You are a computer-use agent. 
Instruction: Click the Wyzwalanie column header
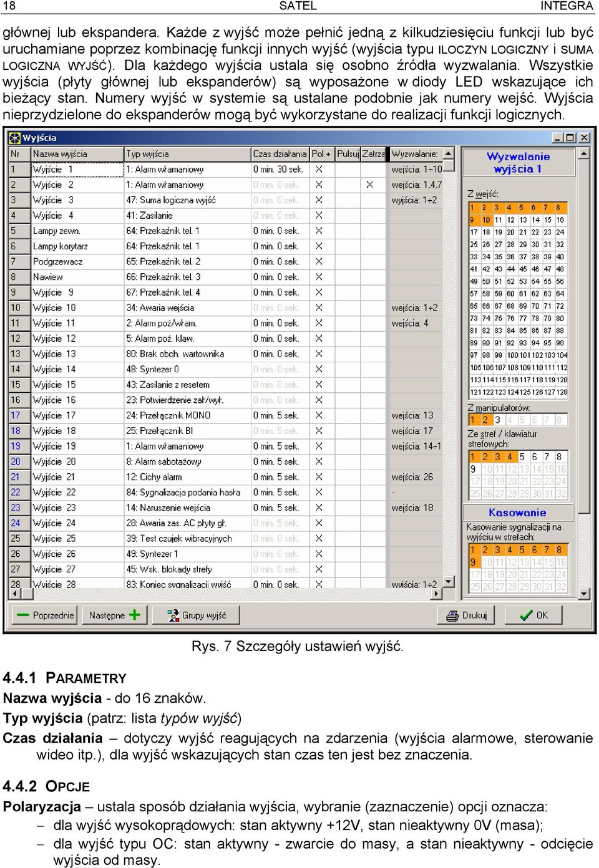pyautogui.click(x=416, y=154)
